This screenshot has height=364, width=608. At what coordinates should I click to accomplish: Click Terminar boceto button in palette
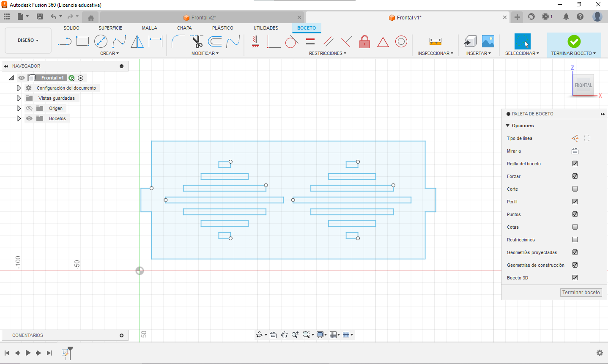click(581, 293)
